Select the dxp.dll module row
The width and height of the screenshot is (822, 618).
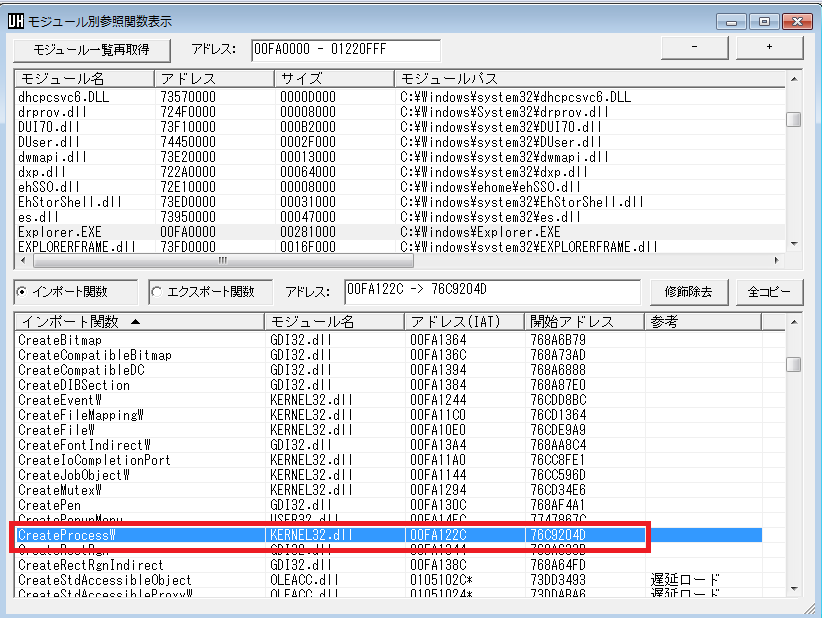click(x=400, y=172)
